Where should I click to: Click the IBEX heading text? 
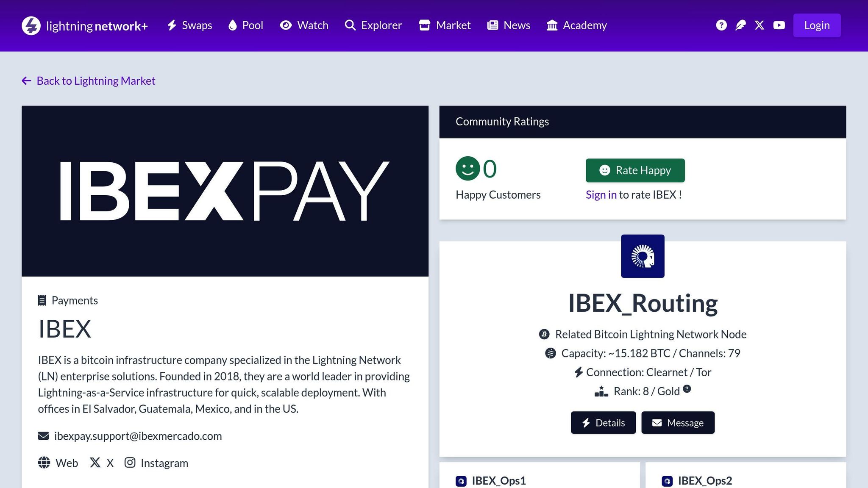pos(64,329)
